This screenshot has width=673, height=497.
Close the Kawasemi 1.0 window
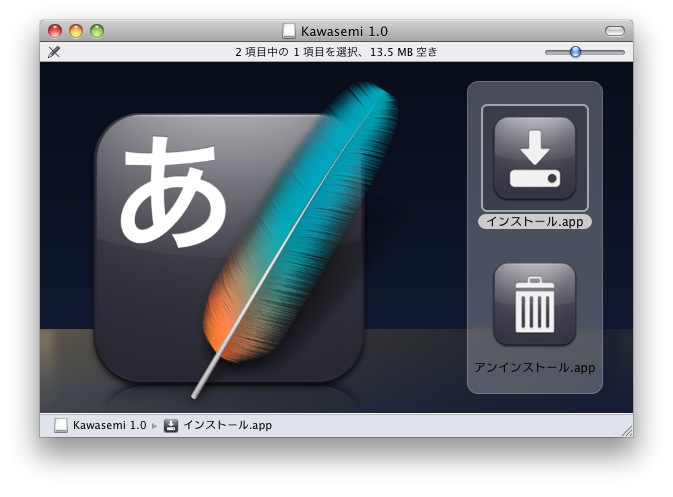55,31
